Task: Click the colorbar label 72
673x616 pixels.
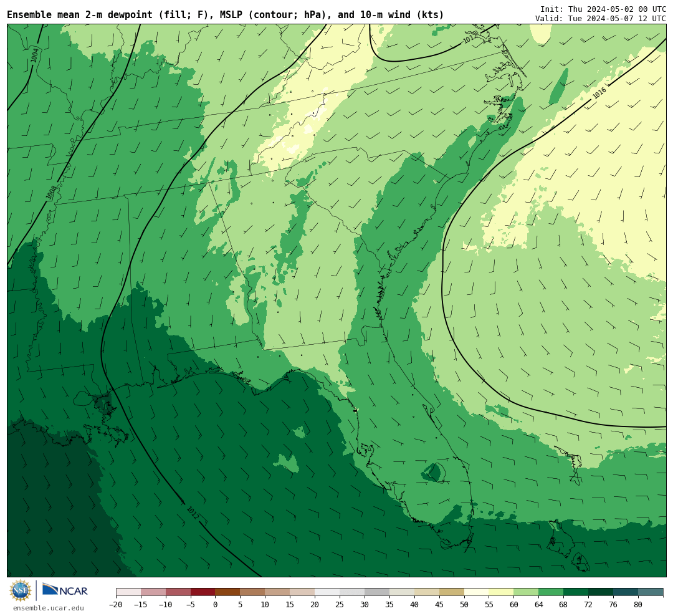Action: coord(588,605)
